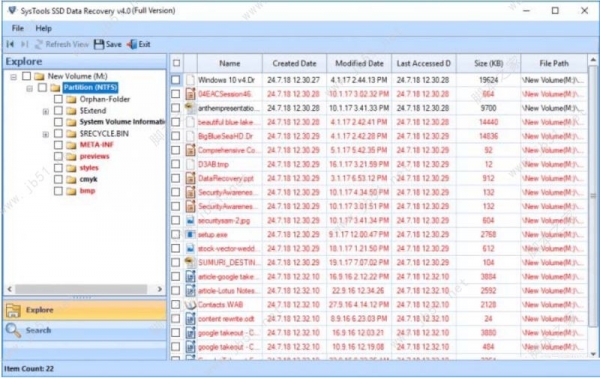
Task: Click the Save floppy disk icon
Action: coord(99,44)
